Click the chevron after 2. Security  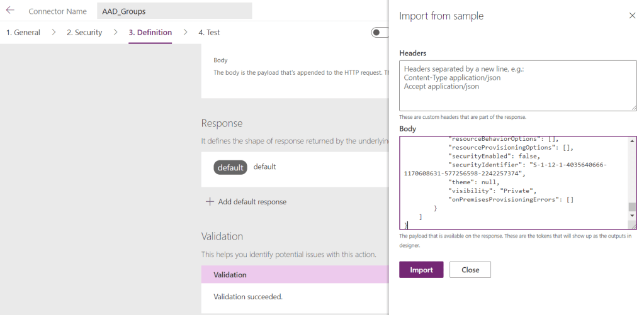(x=116, y=32)
